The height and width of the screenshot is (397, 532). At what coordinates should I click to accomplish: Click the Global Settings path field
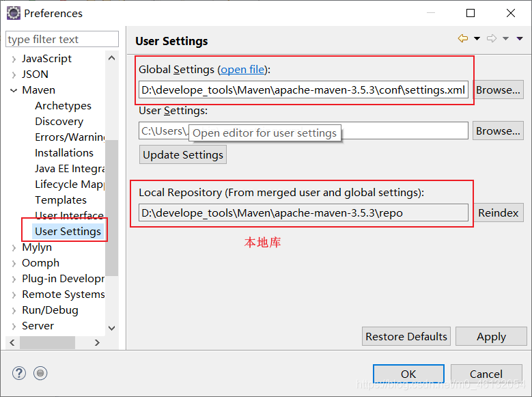303,90
